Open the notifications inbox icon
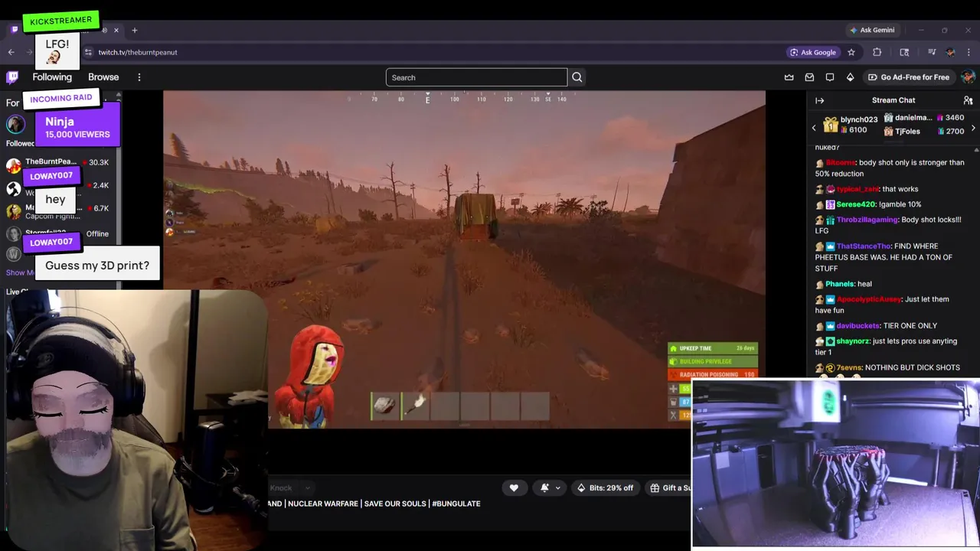 coord(809,77)
